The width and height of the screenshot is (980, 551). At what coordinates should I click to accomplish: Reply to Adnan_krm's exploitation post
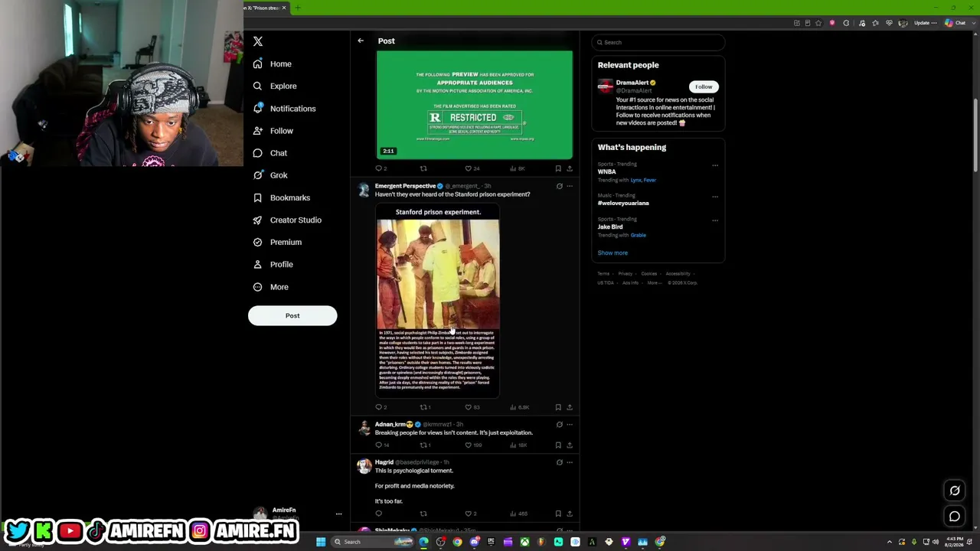pos(378,445)
